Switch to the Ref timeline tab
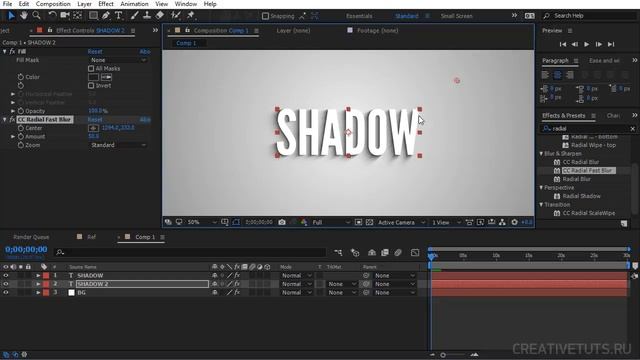Viewport: 640px width, 360px height. coord(91,237)
